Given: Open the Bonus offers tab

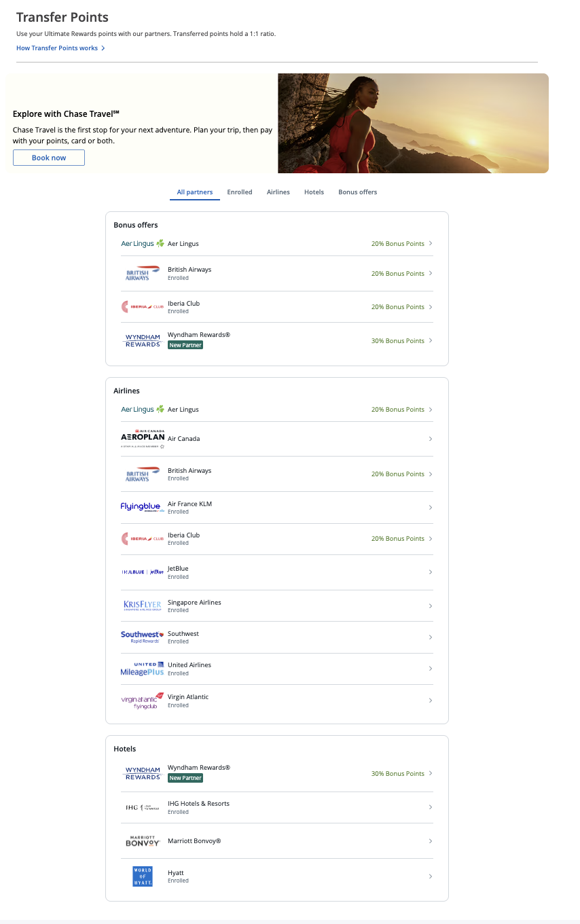Looking at the screenshot, I should click(x=357, y=192).
